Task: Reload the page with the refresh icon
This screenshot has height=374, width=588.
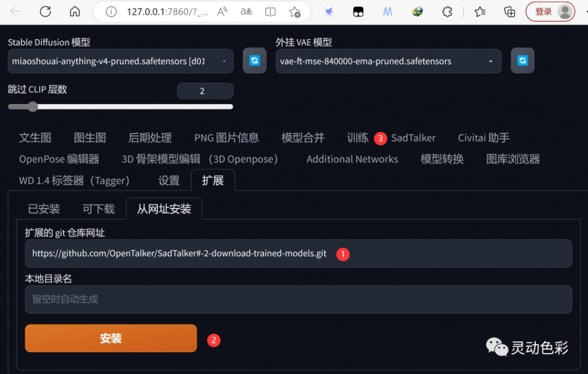Action: (45, 11)
